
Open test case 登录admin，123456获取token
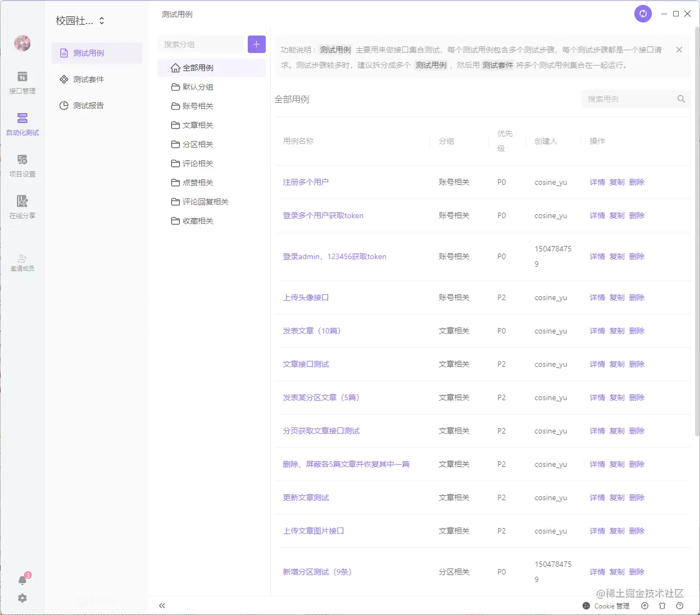[335, 256]
